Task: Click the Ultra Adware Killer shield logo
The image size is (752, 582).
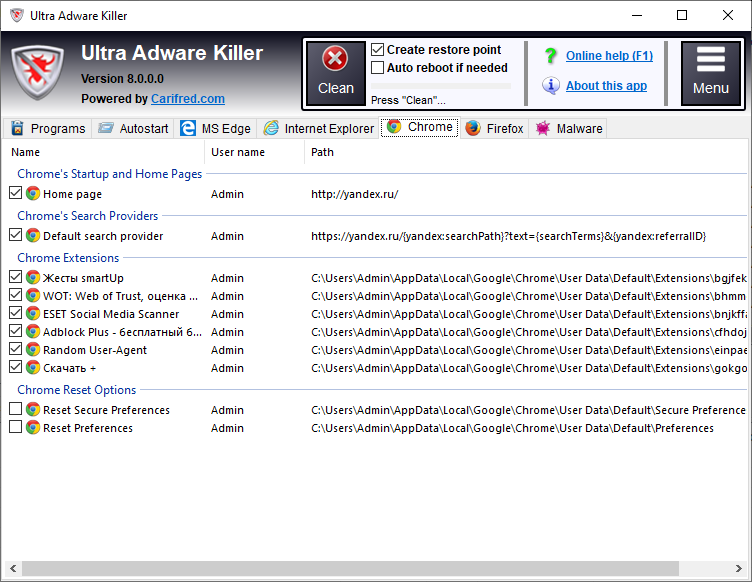Action: [37, 72]
